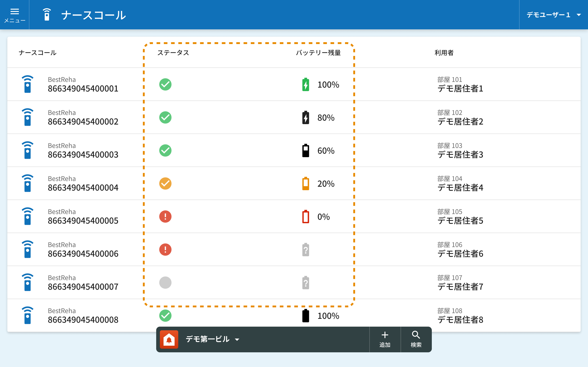Open the デモユーザー1 user dropdown

pyautogui.click(x=549, y=15)
